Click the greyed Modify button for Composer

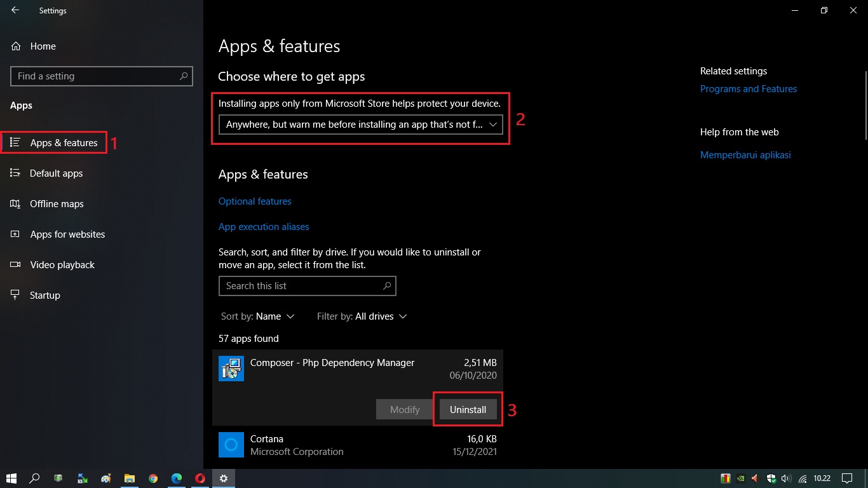(405, 410)
